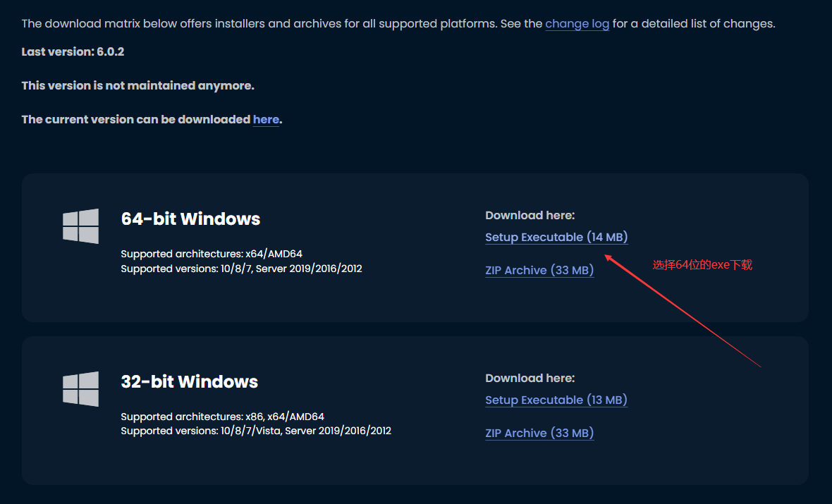Select the '64-bit Windows' heading
The height and width of the screenshot is (504, 832).
pyautogui.click(x=190, y=219)
